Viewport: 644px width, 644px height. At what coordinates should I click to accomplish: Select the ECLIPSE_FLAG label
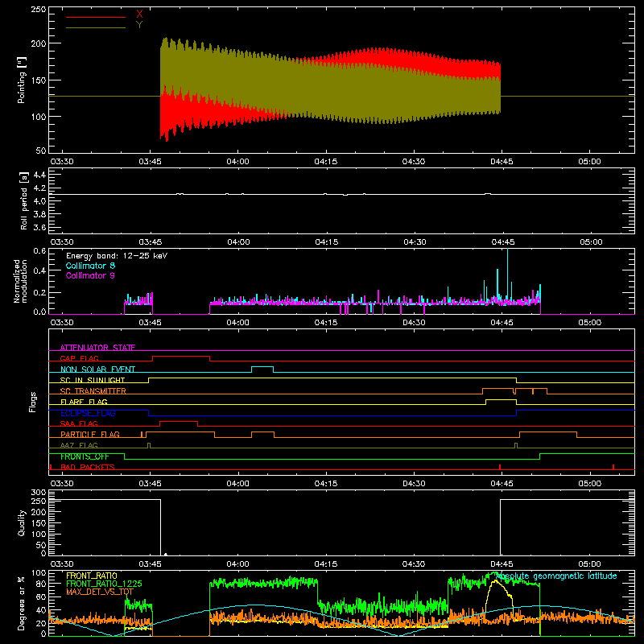click(x=88, y=413)
